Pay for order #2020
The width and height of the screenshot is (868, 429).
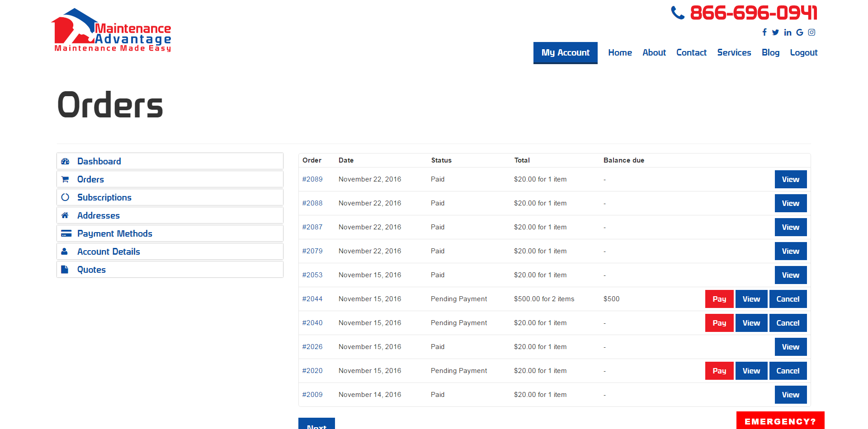719,371
